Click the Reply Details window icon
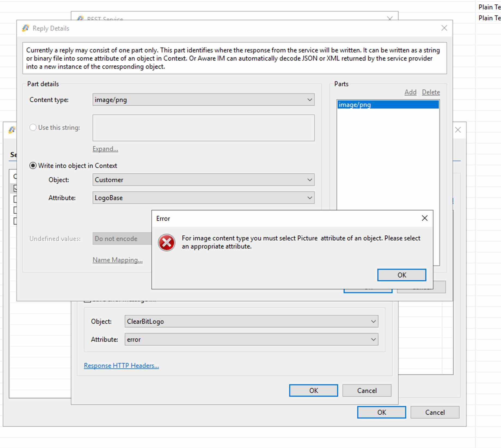This screenshot has height=448, width=501. click(x=26, y=28)
